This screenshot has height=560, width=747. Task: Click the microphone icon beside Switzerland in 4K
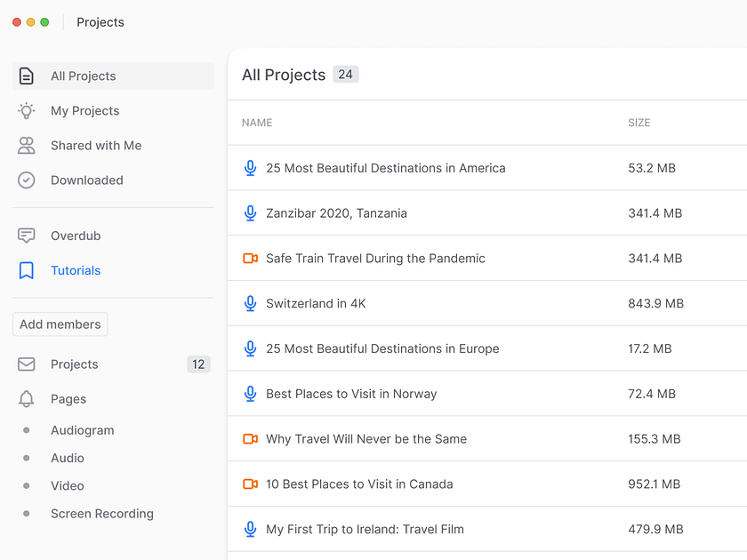tap(250, 303)
